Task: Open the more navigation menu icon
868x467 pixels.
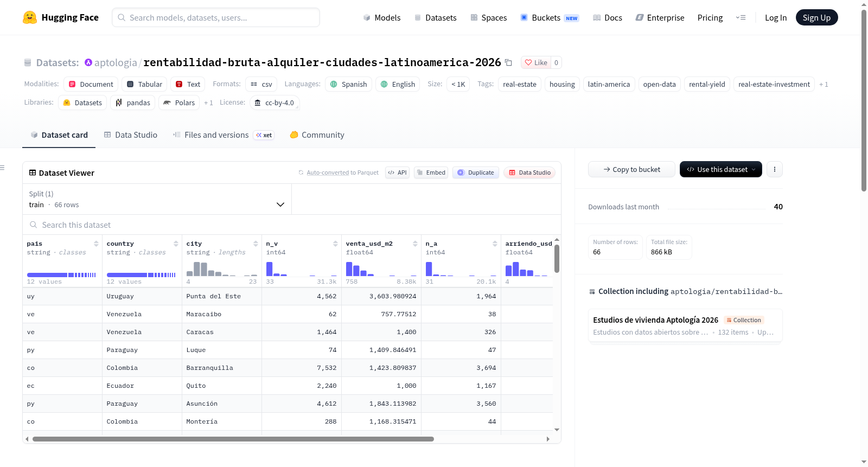Action: (741, 17)
